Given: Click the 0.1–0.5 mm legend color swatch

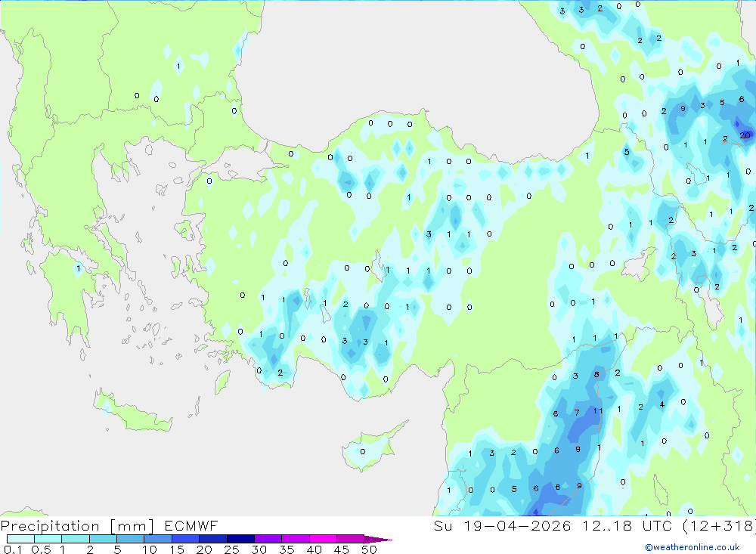Looking at the screenshot, I should [20, 539].
